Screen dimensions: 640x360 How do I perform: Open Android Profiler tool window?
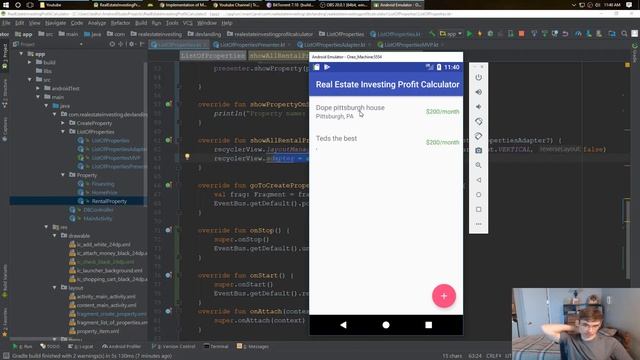click(121, 346)
